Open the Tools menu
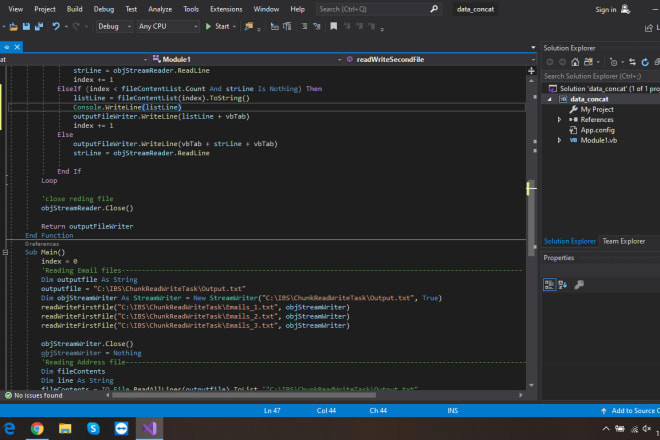This screenshot has height=440, width=660. (191, 9)
